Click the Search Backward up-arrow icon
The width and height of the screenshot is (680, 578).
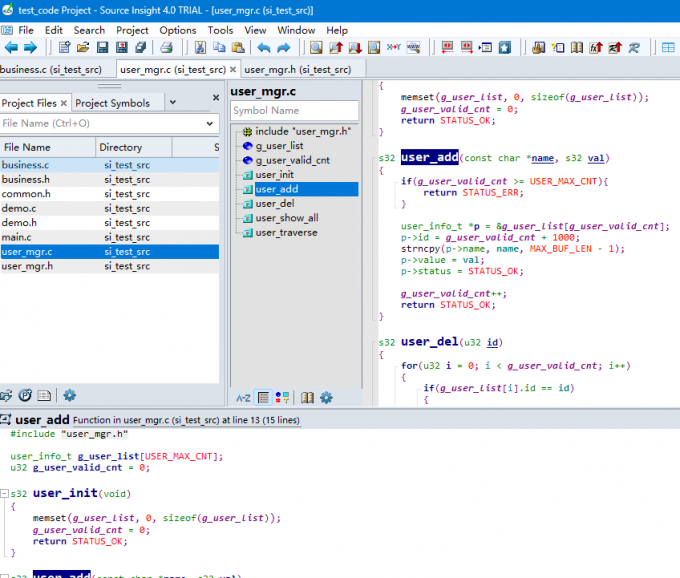click(x=336, y=47)
